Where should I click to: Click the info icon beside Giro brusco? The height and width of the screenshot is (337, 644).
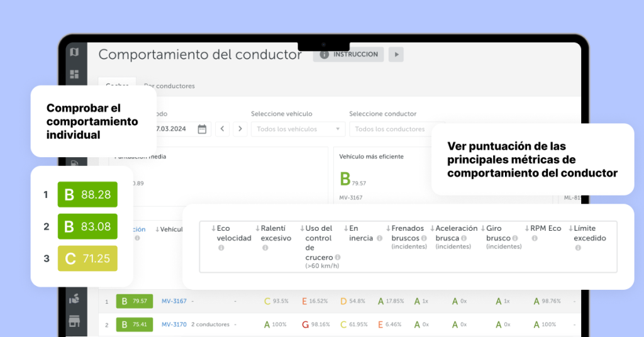click(515, 238)
